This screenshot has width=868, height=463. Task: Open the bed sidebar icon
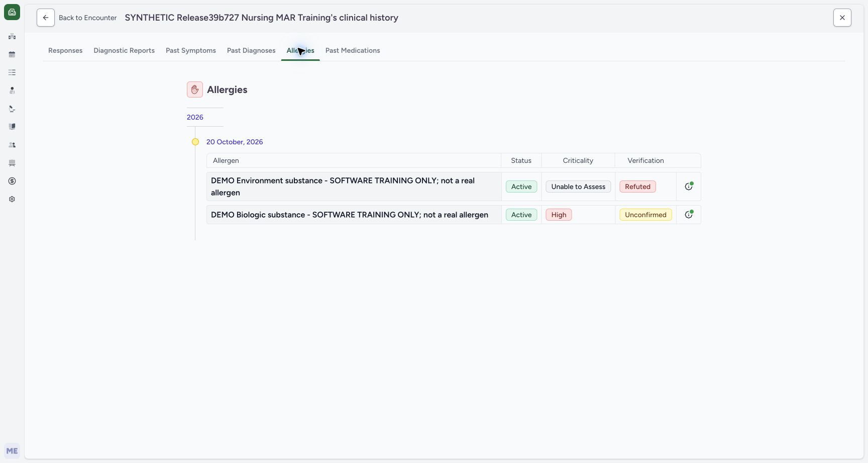[x=12, y=163]
